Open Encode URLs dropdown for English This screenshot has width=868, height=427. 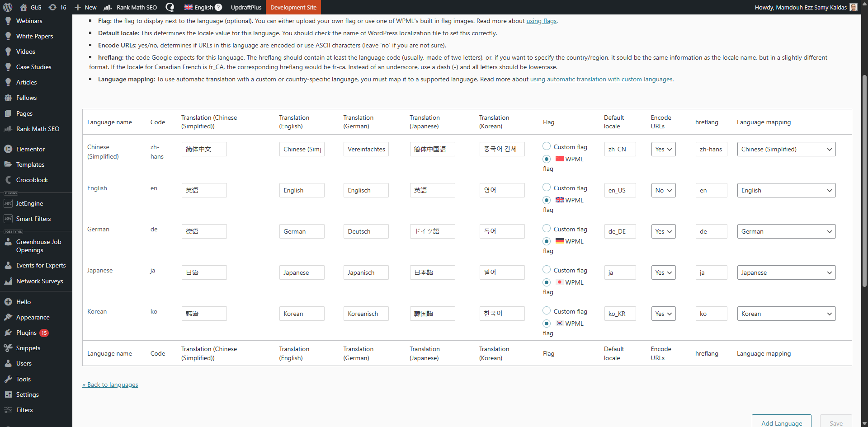tap(663, 190)
